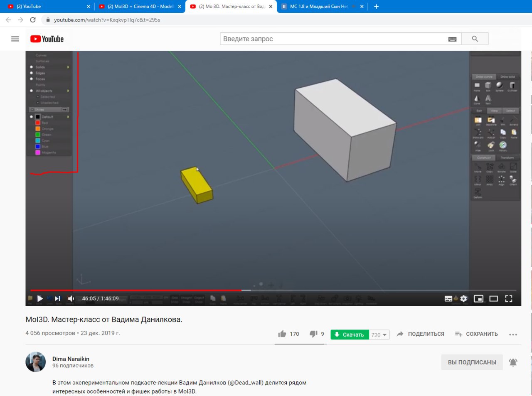Click the Join icon in the Edit palette
This screenshot has height=396, width=532.
tap(478, 121)
